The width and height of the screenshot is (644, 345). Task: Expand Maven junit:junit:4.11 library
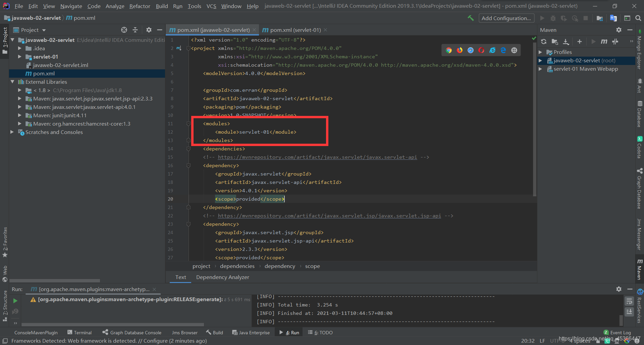pos(20,115)
